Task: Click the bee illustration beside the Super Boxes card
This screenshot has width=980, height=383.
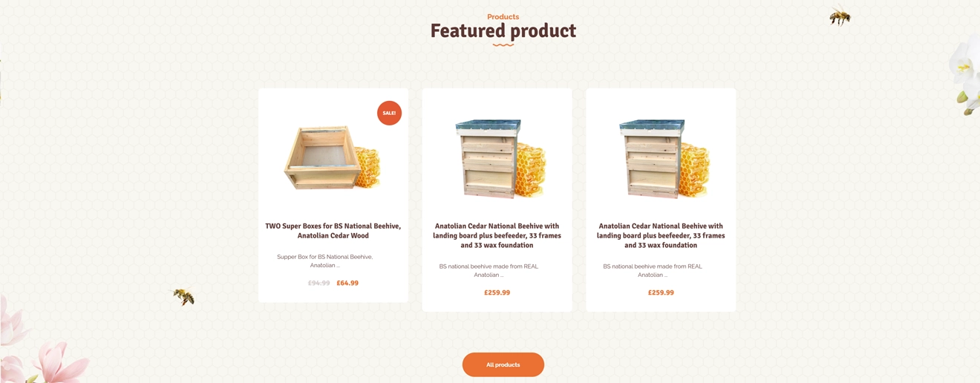Action: (183, 297)
